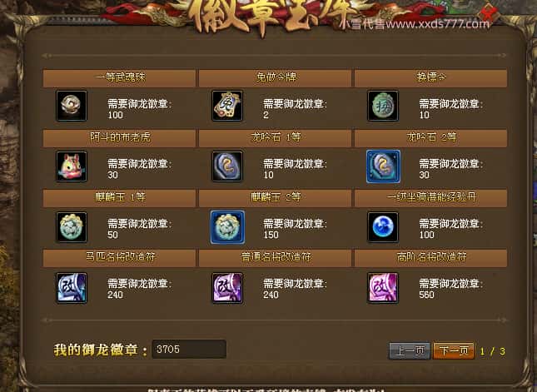Click the 高阶名将改造符 title bar
This screenshot has width=537, height=392.
point(430,258)
